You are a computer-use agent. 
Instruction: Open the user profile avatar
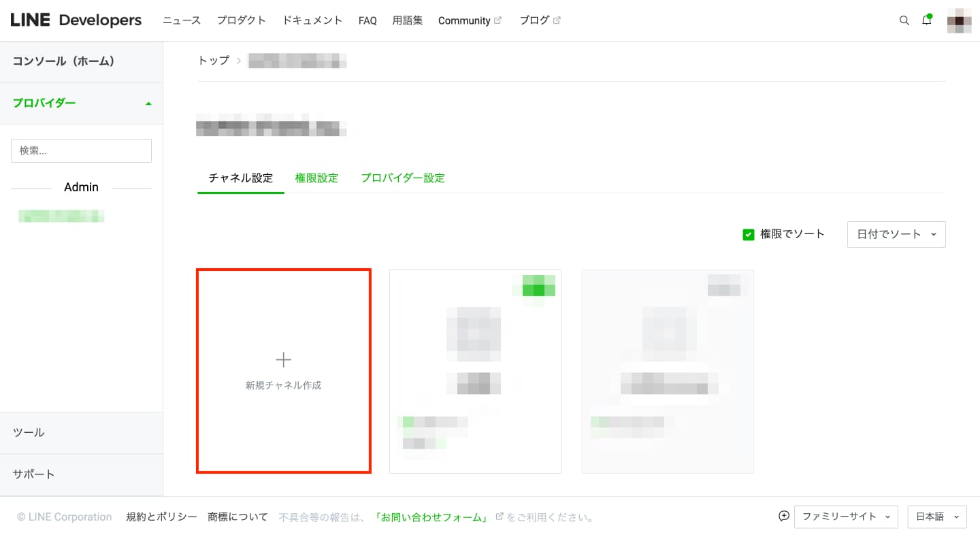959,20
